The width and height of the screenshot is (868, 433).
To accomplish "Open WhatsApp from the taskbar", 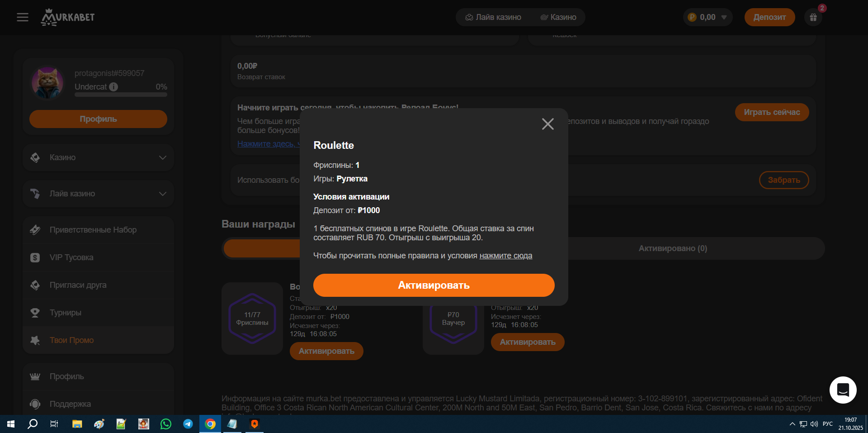I will (x=166, y=424).
